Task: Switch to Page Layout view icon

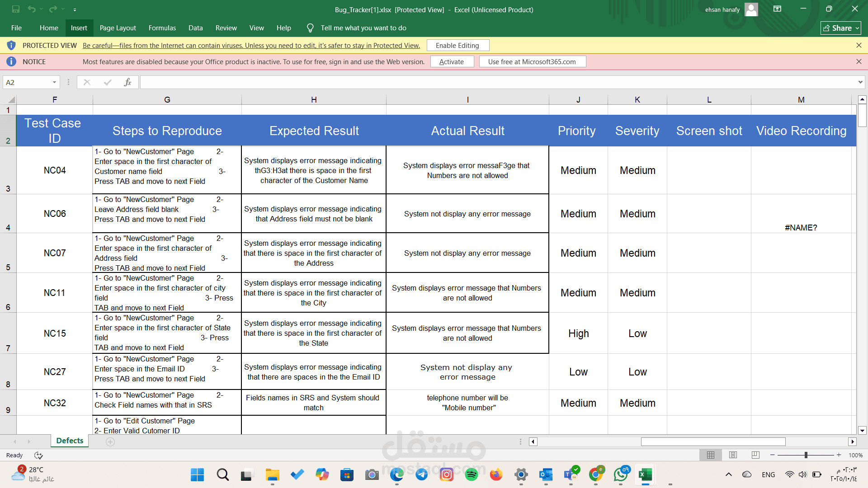Action: 733,455
